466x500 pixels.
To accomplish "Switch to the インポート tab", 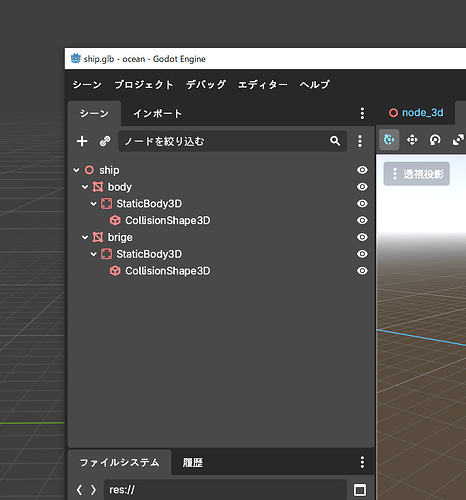I will 158,114.
